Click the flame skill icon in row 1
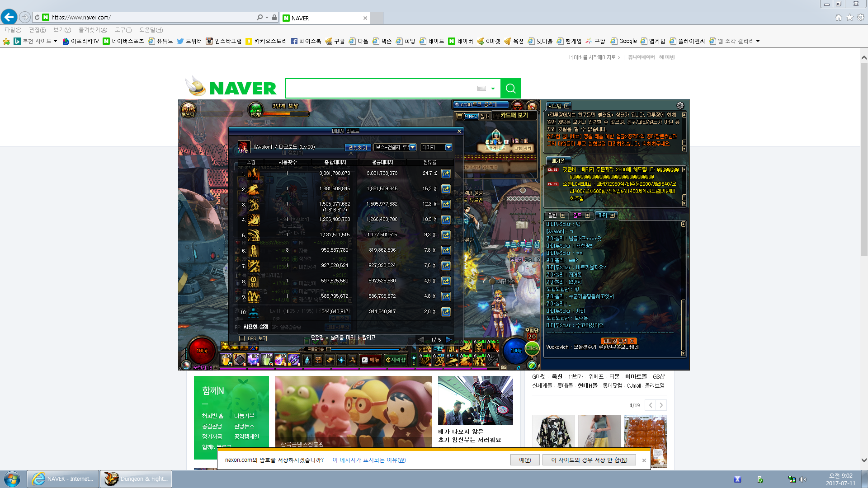Viewport: 868px width, 488px height. 253,174
